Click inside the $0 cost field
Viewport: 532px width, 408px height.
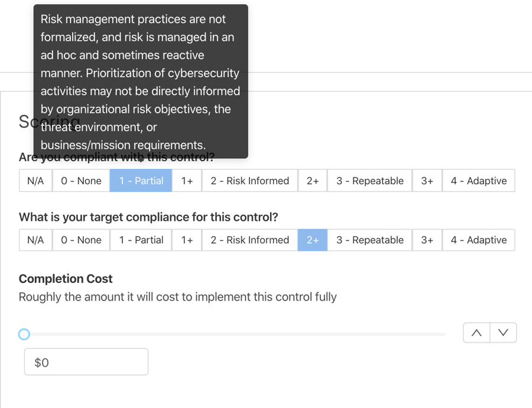point(86,361)
